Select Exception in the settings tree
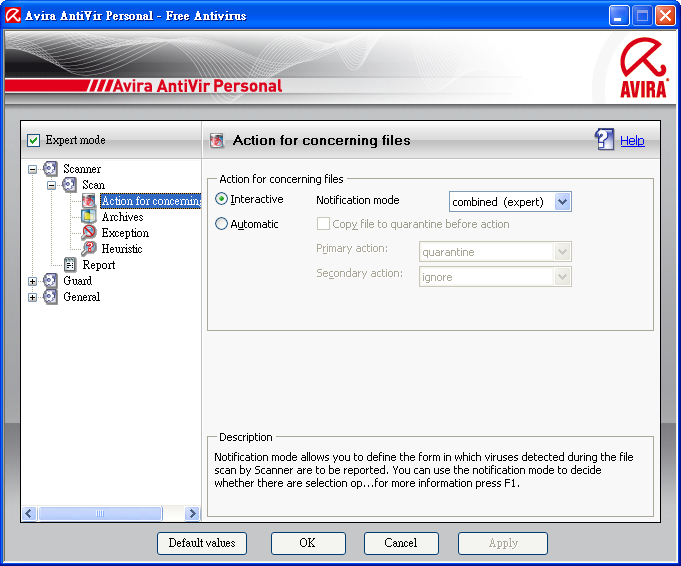This screenshot has height=566, width=681. [125, 233]
